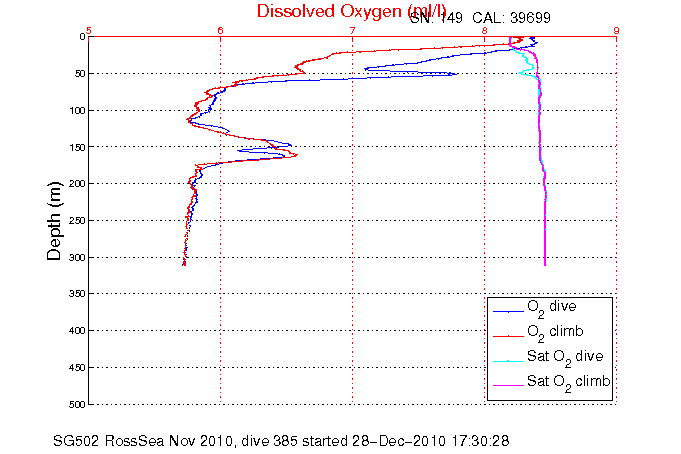Click the magenta line sample in legend
This screenshot has height=454, width=681.
509,385
